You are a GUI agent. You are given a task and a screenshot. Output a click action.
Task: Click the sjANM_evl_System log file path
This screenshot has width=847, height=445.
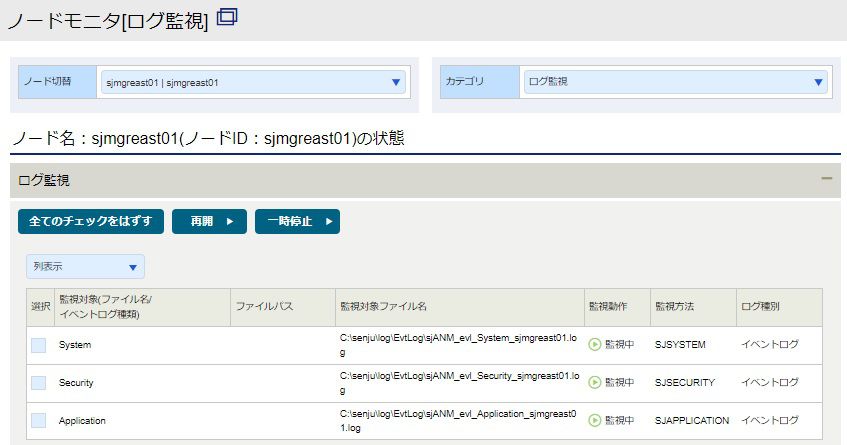(459, 345)
